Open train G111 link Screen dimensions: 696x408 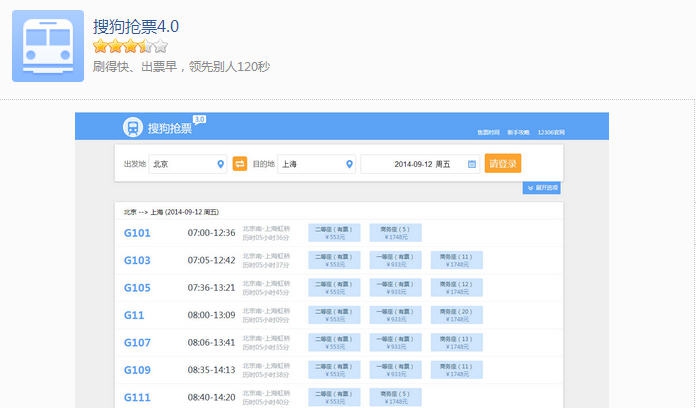pos(137,398)
